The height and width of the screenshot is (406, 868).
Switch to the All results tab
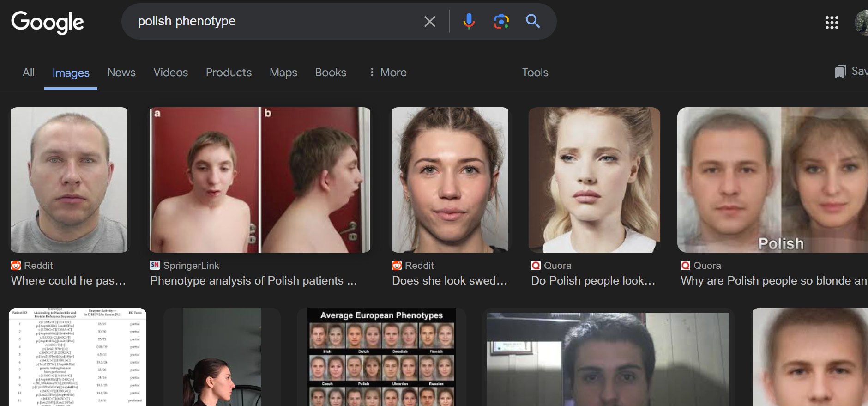(x=29, y=73)
